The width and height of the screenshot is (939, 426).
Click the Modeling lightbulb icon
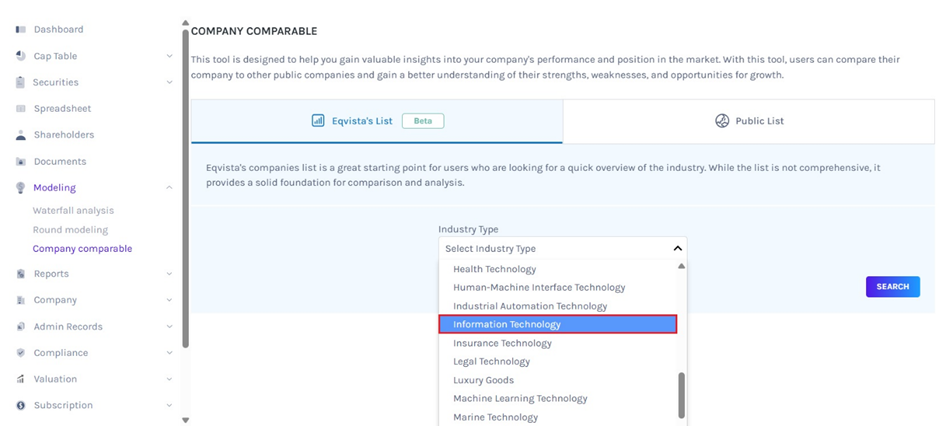point(21,188)
